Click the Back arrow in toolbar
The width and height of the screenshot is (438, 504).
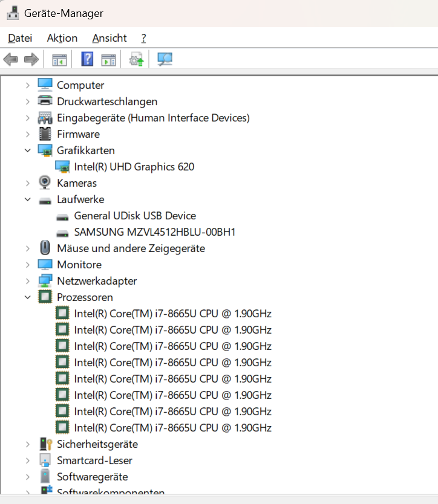point(11,59)
